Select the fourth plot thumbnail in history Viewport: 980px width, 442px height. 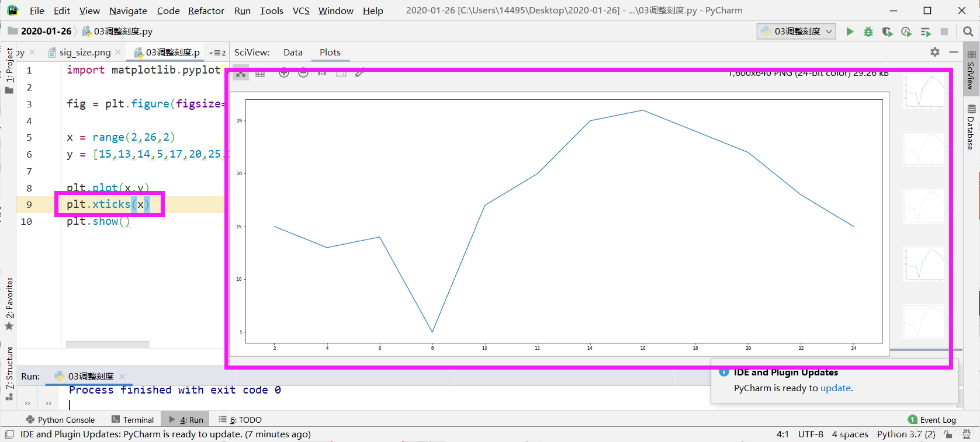(x=924, y=264)
